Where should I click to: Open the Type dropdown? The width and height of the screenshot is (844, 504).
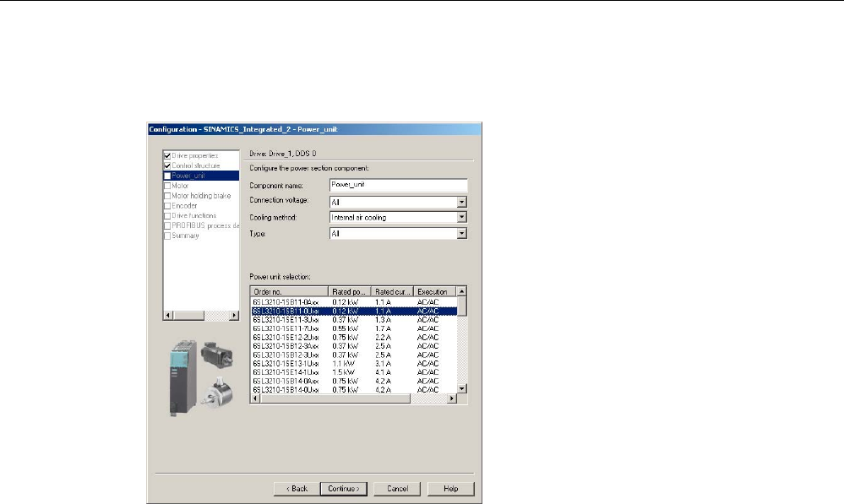pyautogui.click(x=462, y=234)
